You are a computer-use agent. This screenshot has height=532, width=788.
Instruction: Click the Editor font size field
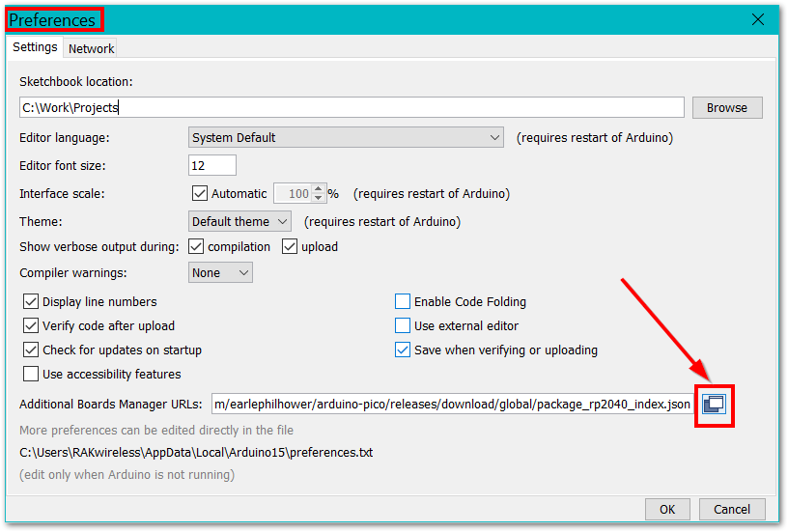click(x=212, y=165)
